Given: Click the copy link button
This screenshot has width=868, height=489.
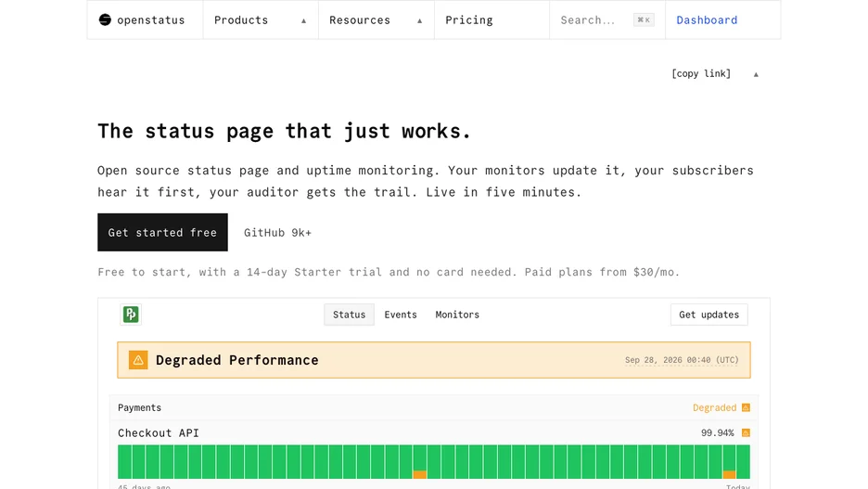Looking at the screenshot, I should 701,73.
